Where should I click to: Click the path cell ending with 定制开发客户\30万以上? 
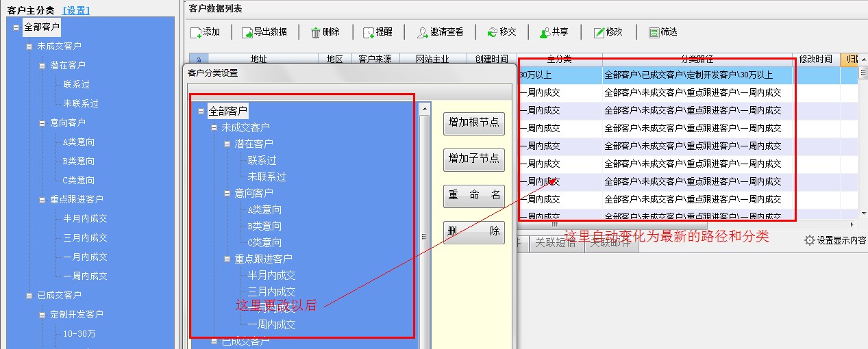pyautogui.click(x=697, y=75)
